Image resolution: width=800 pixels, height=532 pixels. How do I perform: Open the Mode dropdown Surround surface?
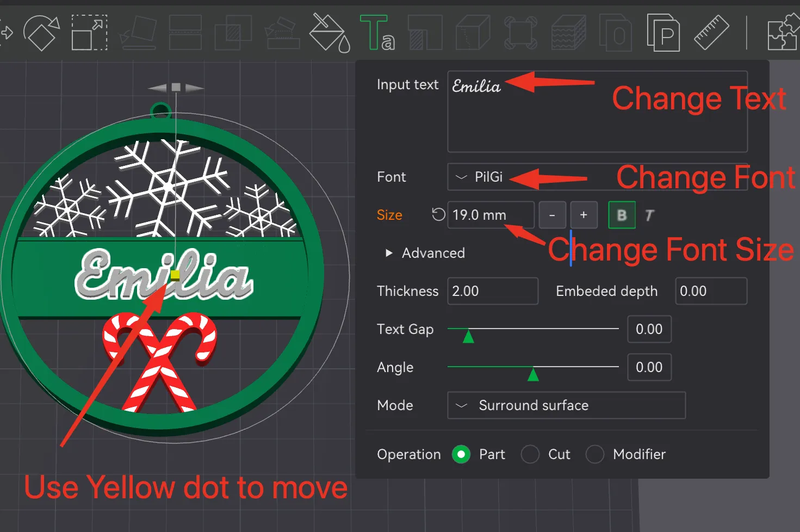566,405
